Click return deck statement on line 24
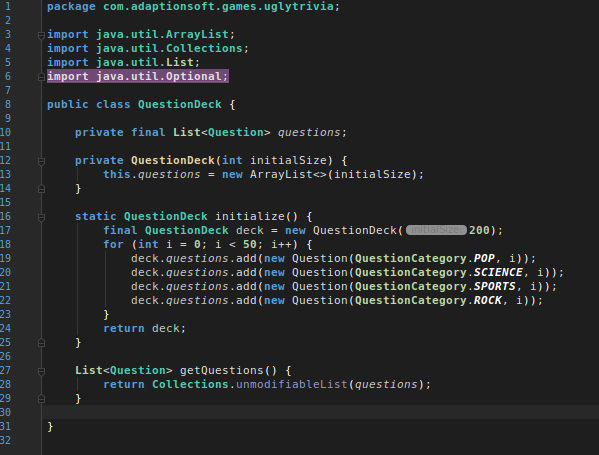Screen dimensions: 599x455 pyautogui.click(x=144, y=328)
